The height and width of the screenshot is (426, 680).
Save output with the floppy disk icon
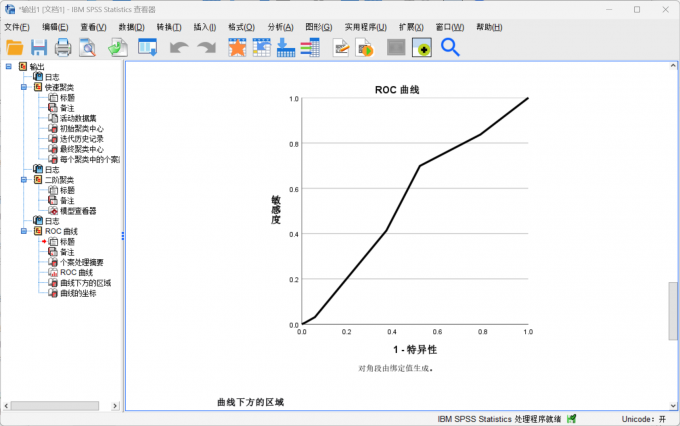click(x=39, y=47)
